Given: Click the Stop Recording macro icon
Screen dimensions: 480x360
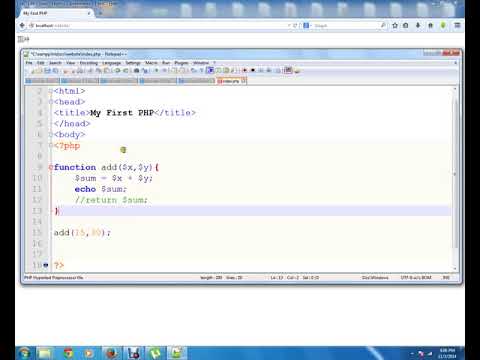Looking at the screenshot, I should [x=253, y=70].
